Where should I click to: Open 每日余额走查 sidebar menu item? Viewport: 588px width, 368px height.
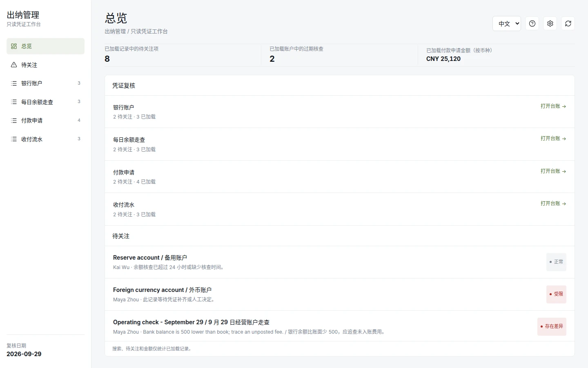pos(45,102)
